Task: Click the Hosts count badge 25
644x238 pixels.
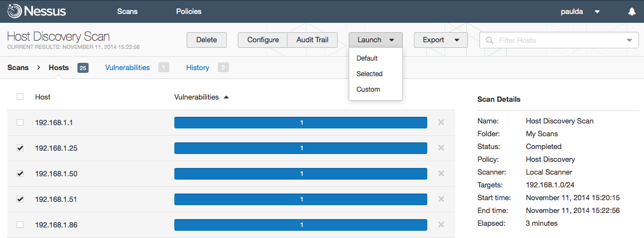Action: [83, 68]
